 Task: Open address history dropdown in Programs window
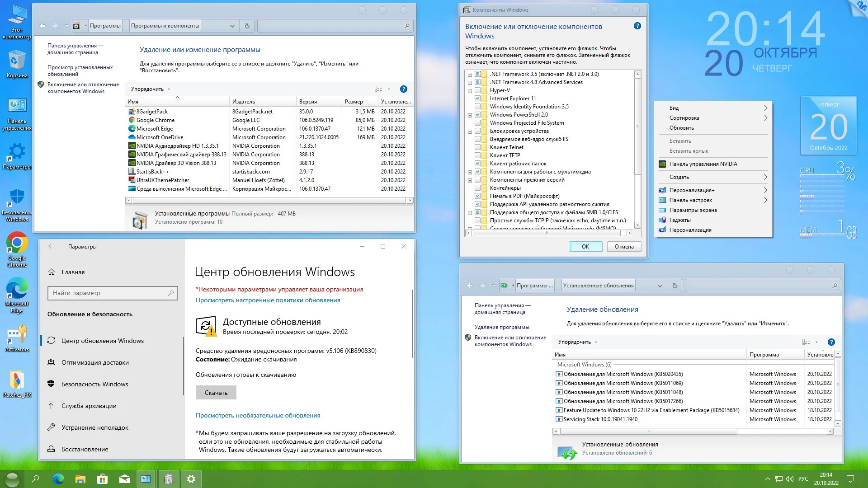[232, 26]
